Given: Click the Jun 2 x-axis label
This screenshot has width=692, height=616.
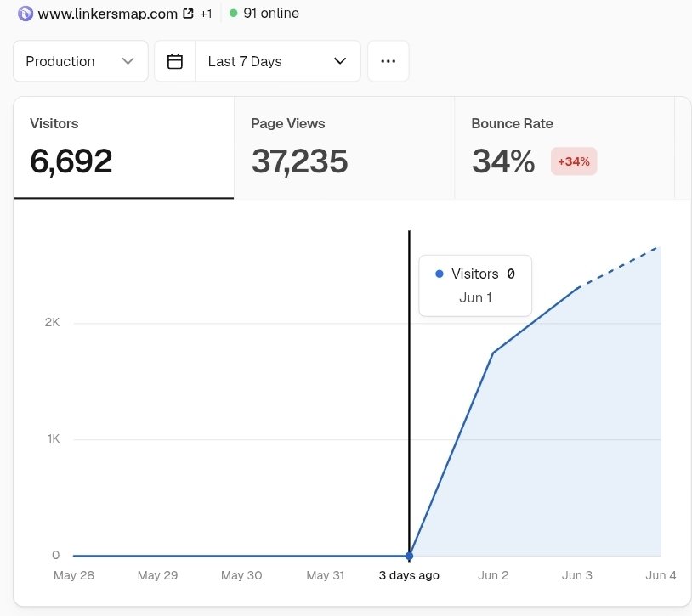Looking at the screenshot, I should pos(493,575).
